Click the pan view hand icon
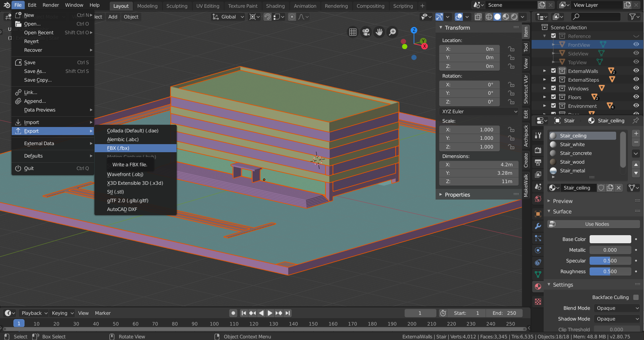The width and height of the screenshot is (644, 340). pos(379,32)
